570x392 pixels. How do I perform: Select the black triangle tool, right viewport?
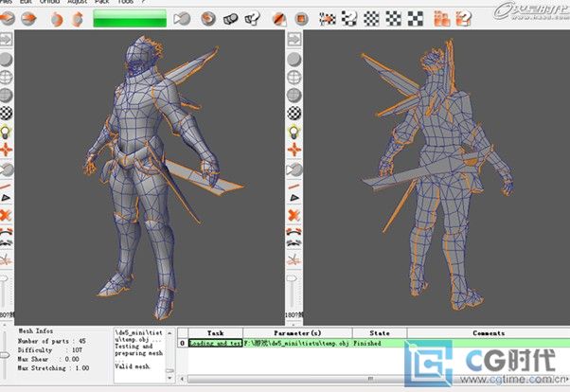click(x=294, y=198)
